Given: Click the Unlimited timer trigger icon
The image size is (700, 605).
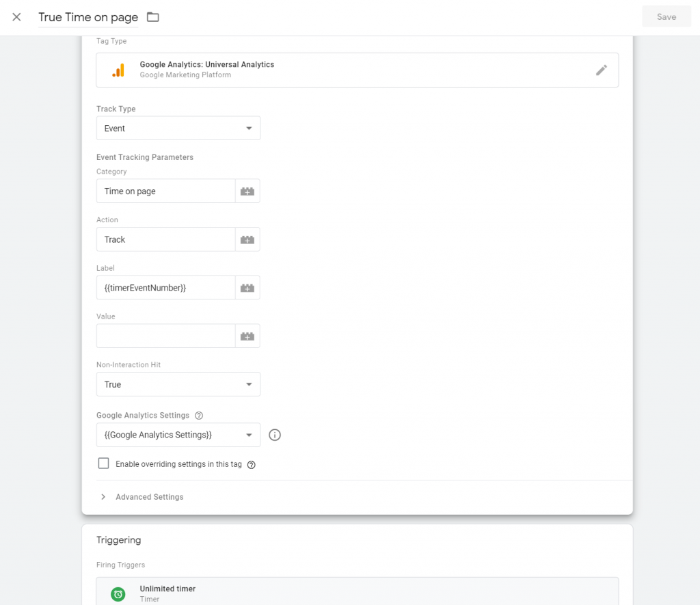Looking at the screenshot, I should pyautogui.click(x=118, y=594).
